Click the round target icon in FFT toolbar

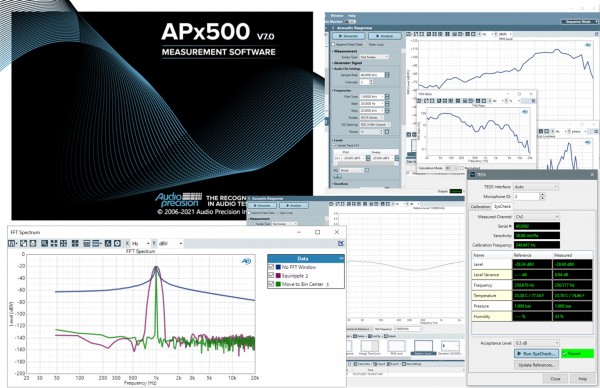pyautogui.click(x=117, y=243)
